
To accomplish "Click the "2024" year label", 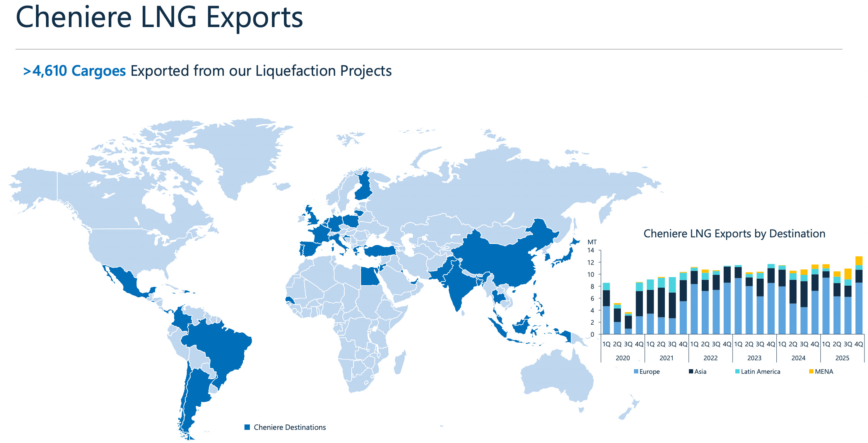I will 798,358.
